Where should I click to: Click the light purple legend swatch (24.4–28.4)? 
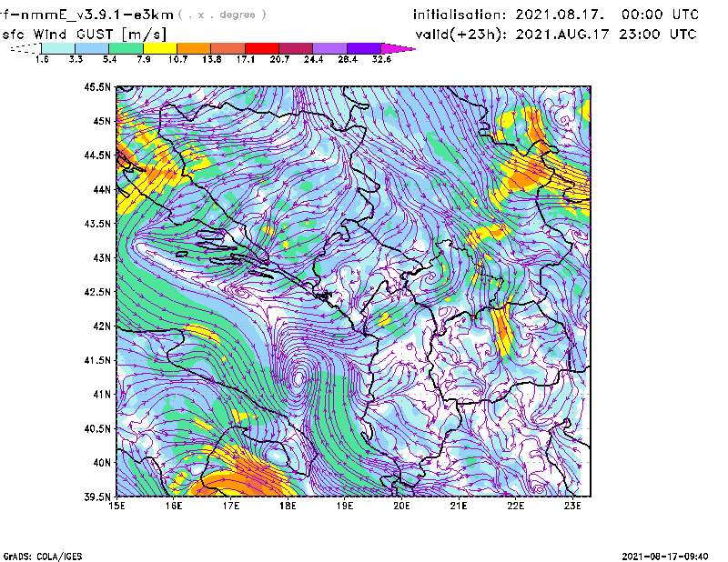click(x=329, y=48)
